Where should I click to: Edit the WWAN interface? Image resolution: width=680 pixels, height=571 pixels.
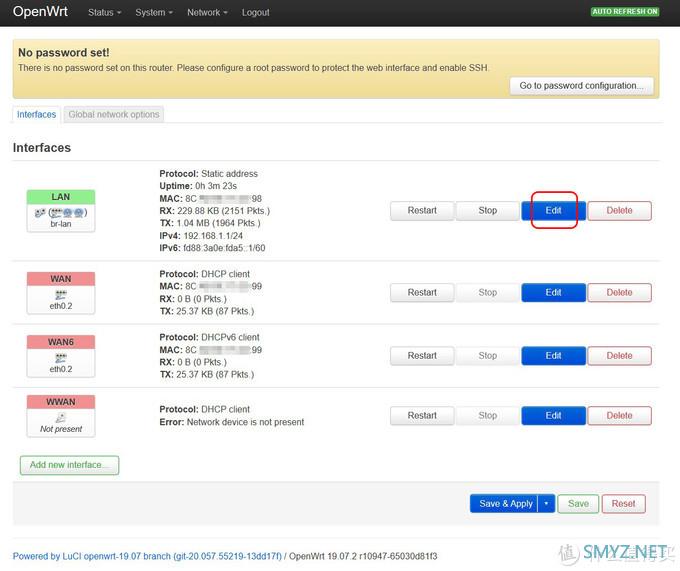click(553, 416)
